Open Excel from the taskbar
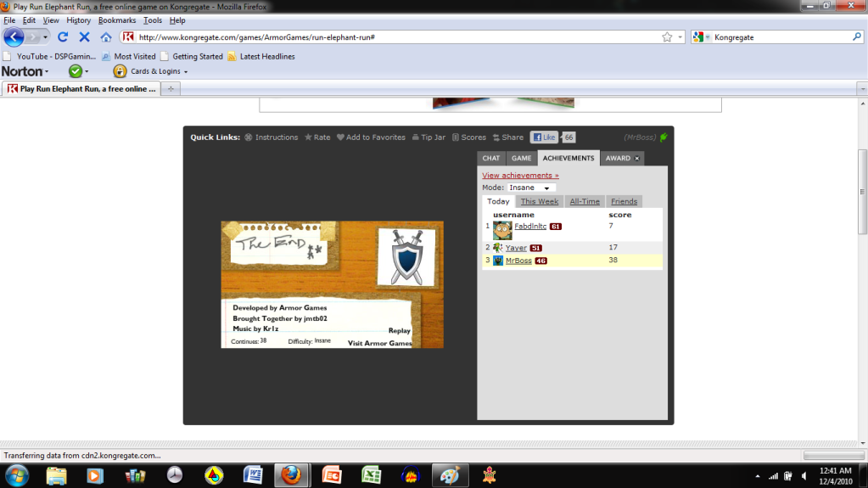 pos(371,476)
